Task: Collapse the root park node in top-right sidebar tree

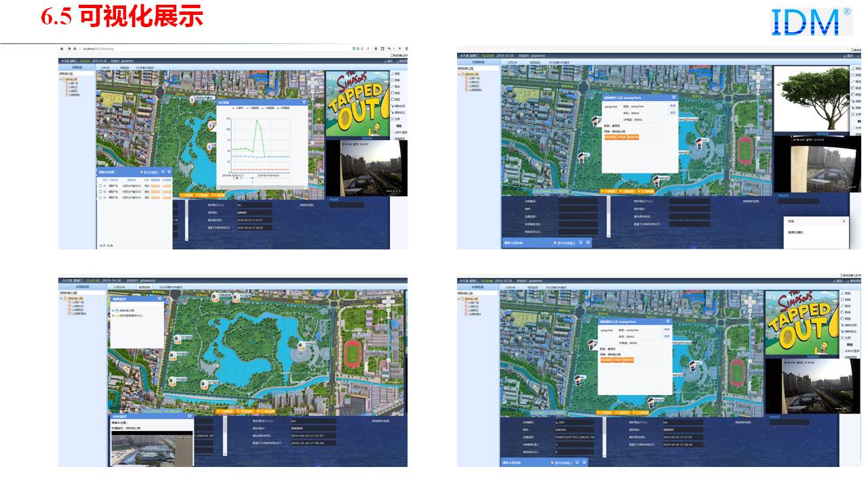Action: click(460, 75)
